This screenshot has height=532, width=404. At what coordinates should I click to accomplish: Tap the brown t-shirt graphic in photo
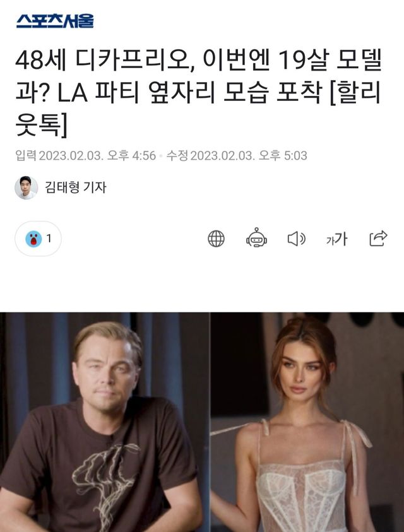(105, 480)
